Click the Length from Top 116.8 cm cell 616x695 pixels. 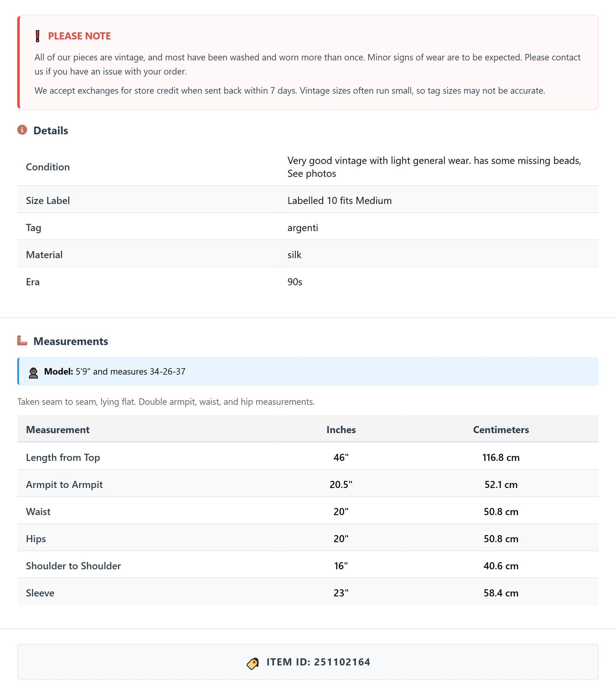[x=501, y=457]
